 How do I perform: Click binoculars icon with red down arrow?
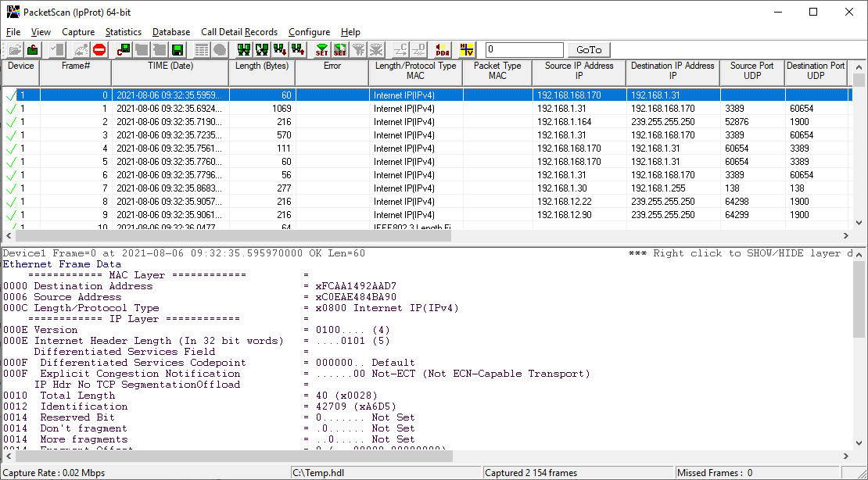point(280,50)
